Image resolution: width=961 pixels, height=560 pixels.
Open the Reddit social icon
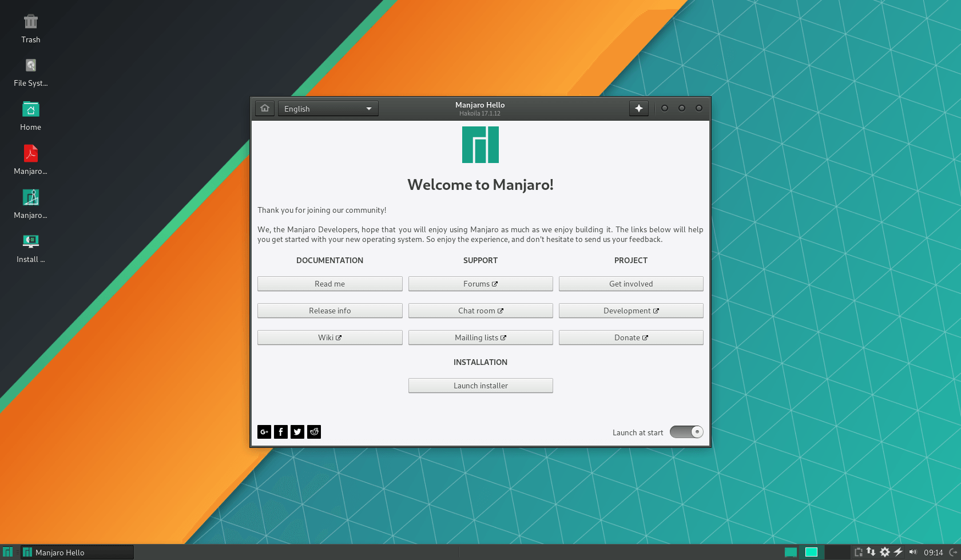tap(314, 432)
